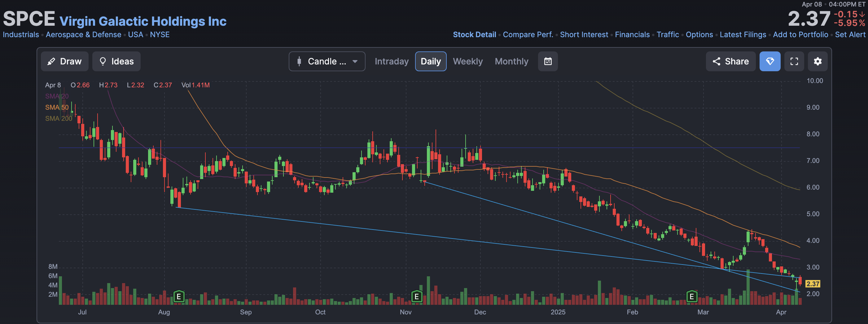
Task: Select the SMA 20 legend label
Action: tap(57, 96)
